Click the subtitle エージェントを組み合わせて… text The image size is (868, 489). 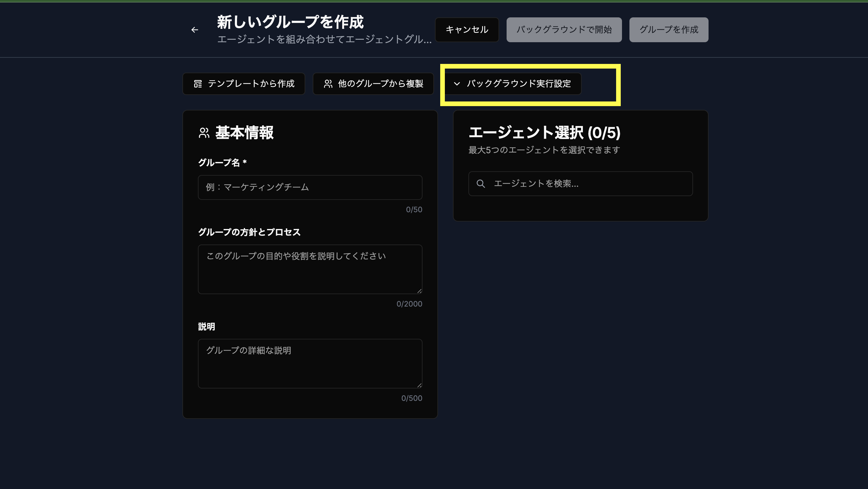pyautogui.click(x=324, y=39)
